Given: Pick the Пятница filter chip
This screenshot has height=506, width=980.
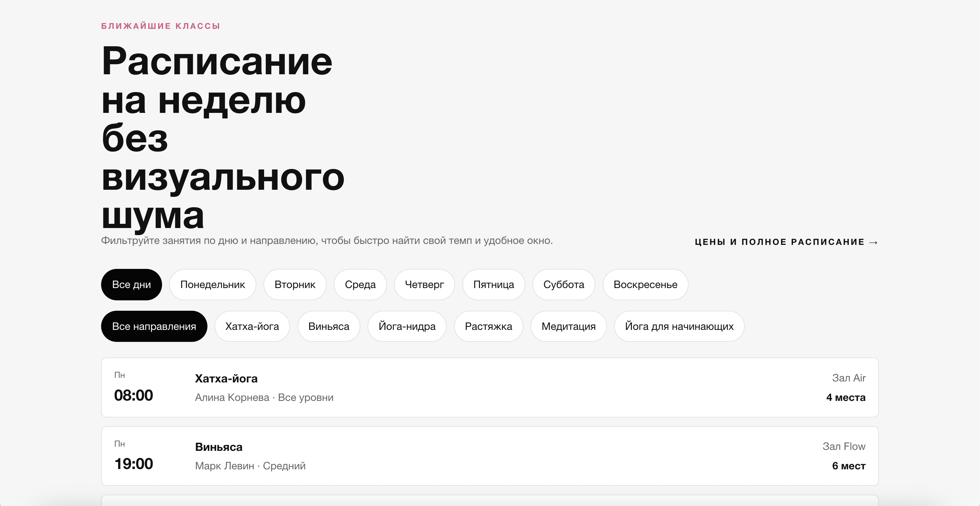Looking at the screenshot, I should [x=494, y=284].
